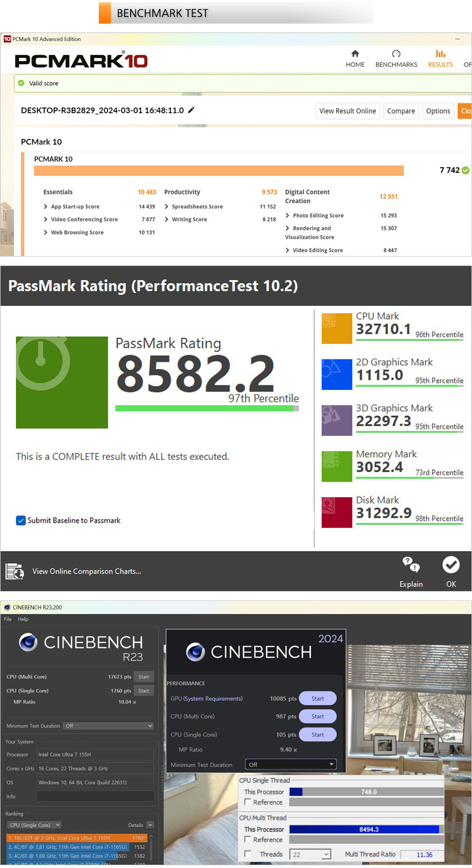Click PCMark 10 title bar app icon
Screen dimensions: 472x868
tap(7, 39)
